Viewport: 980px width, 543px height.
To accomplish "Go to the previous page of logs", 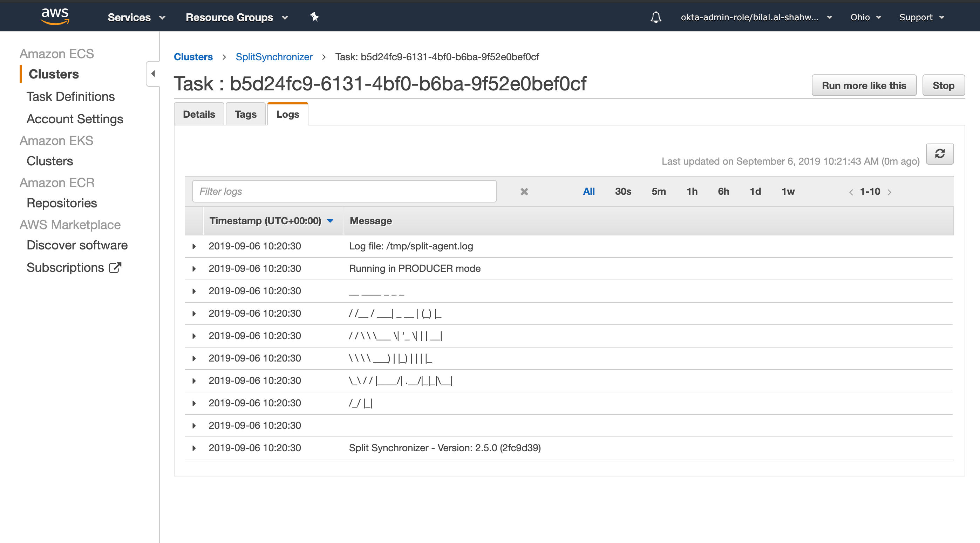I will tap(851, 192).
